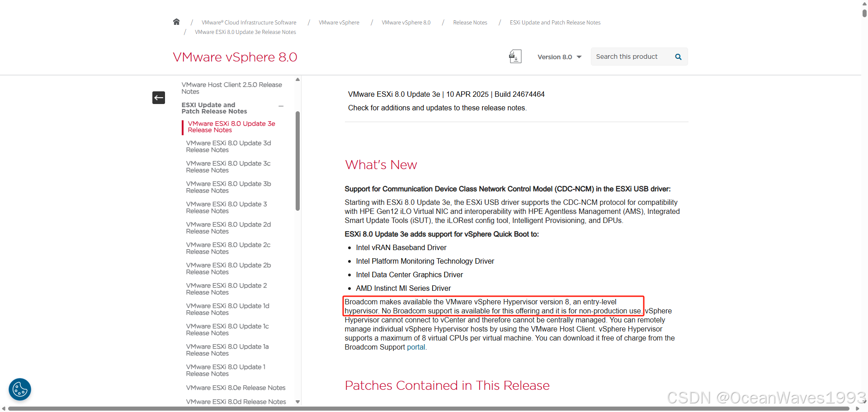The width and height of the screenshot is (868, 412).
Task: Open VMware ESXi 8.0 Update 3e breadcrumb
Action: pyautogui.click(x=245, y=32)
